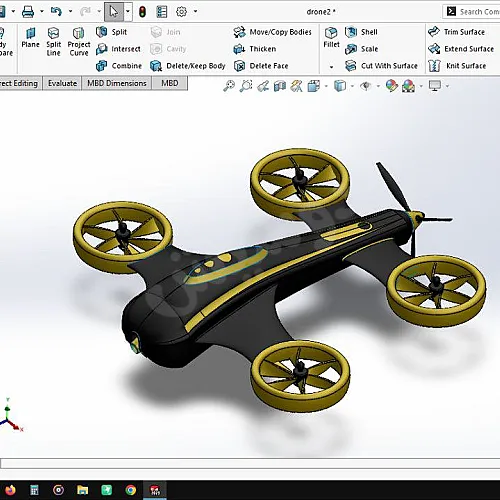Switch to the Evaluate tab
This screenshot has height=500, width=500.
tap(62, 83)
